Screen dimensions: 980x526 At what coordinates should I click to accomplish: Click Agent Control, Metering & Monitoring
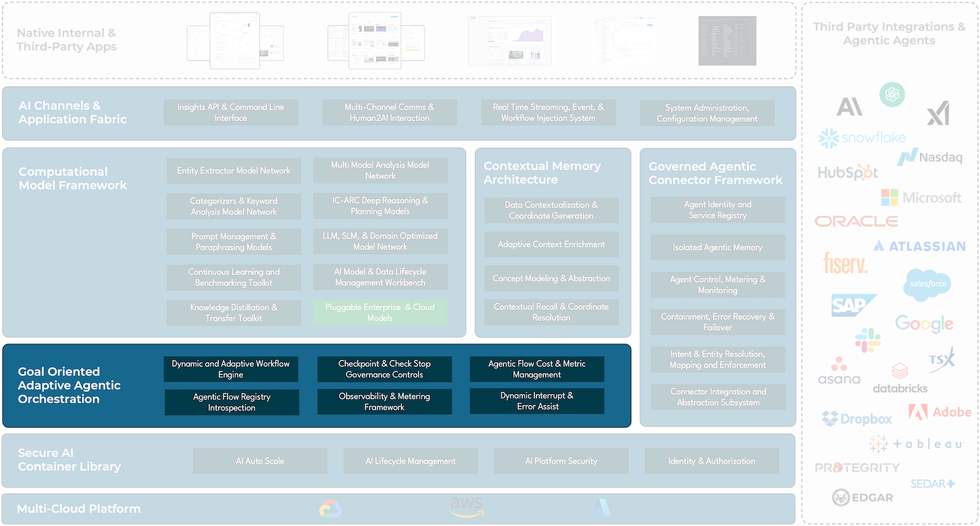(x=717, y=285)
